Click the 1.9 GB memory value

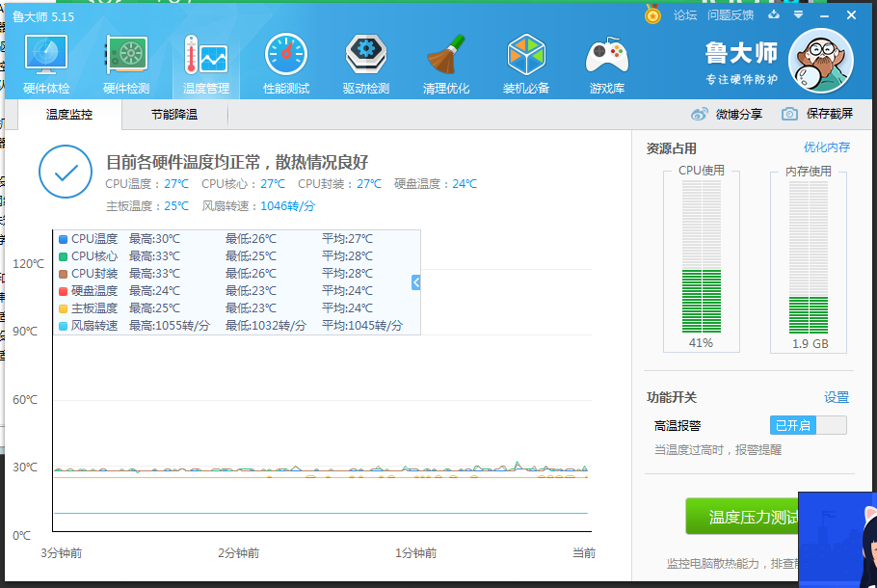[810, 343]
